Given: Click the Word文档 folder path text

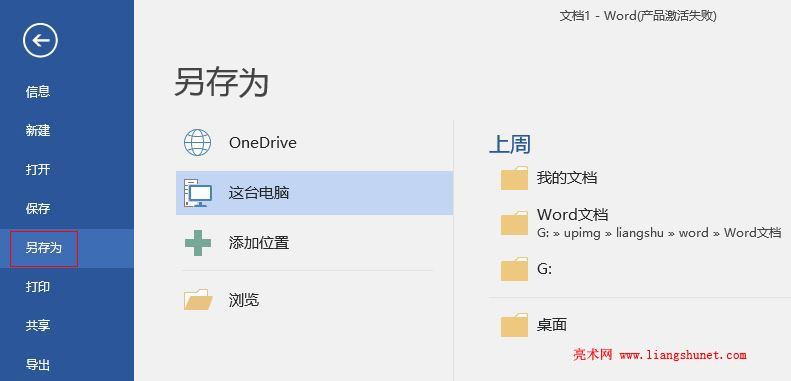Looking at the screenshot, I should point(659,233).
